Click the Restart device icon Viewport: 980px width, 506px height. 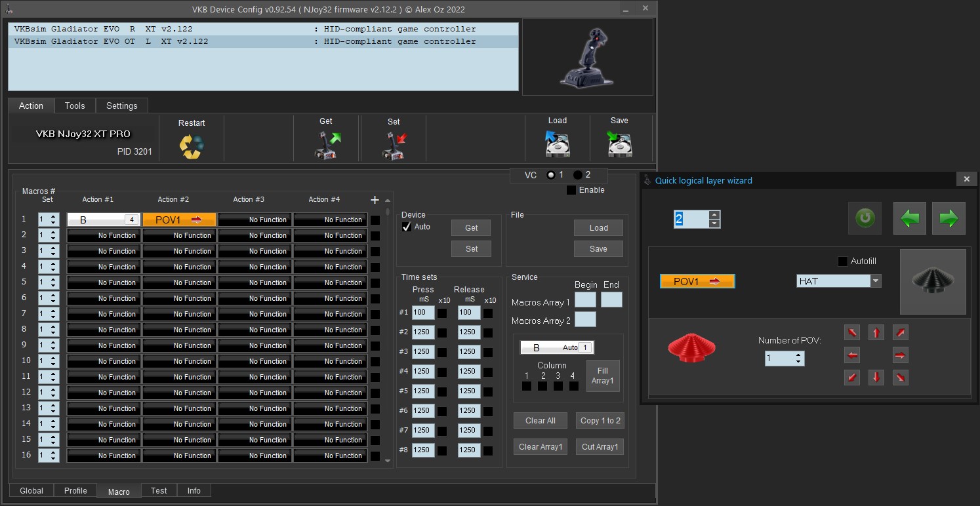click(192, 146)
